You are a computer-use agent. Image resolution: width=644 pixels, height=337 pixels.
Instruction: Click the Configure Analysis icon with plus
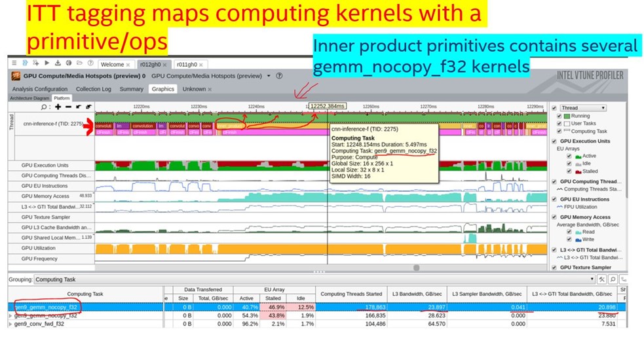[36, 63]
